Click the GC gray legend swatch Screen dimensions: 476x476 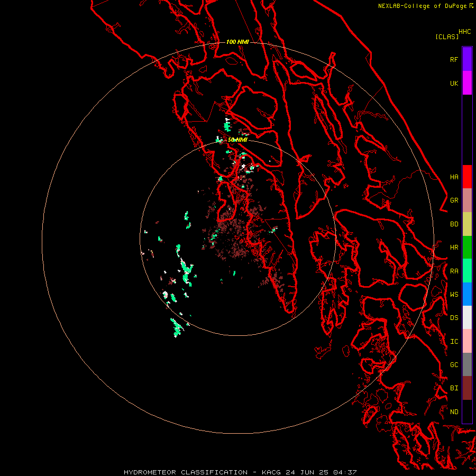pos(467,364)
